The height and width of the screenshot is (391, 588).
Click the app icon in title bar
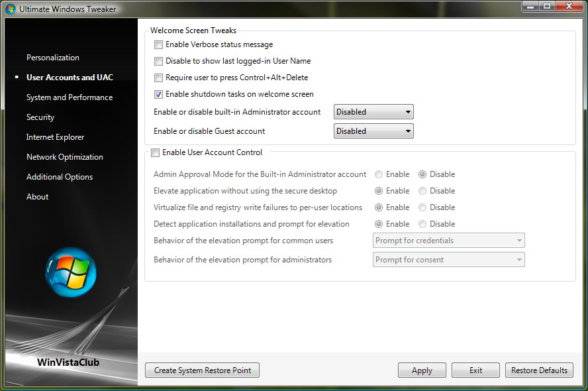pyautogui.click(x=10, y=9)
